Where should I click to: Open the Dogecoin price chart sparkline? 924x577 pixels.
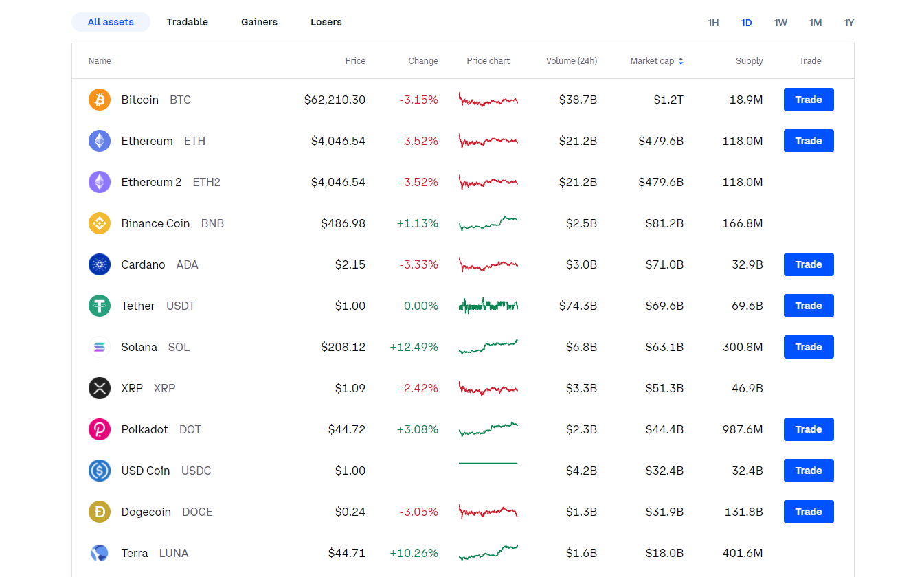pyautogui.click(x=488, y=512)
